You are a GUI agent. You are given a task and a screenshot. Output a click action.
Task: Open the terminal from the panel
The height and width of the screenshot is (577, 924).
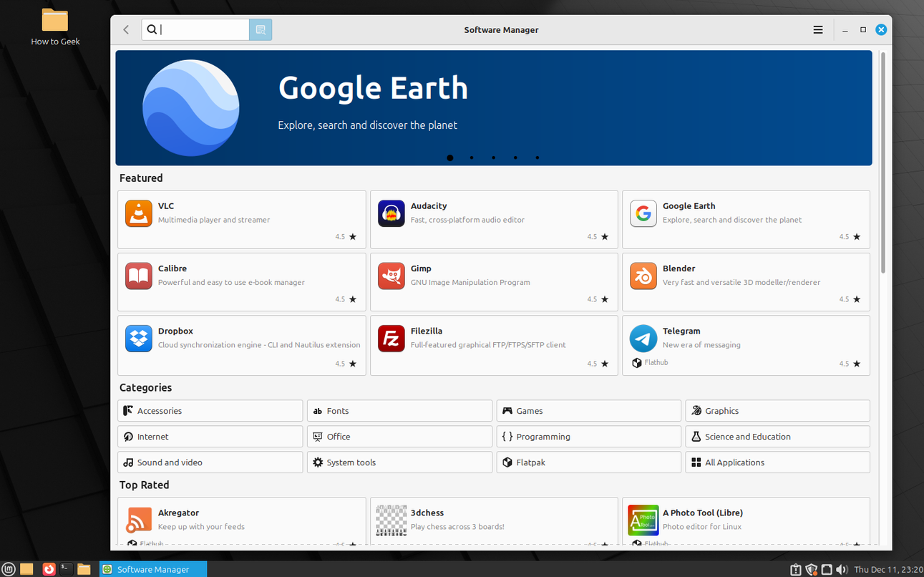click(66, 569)
